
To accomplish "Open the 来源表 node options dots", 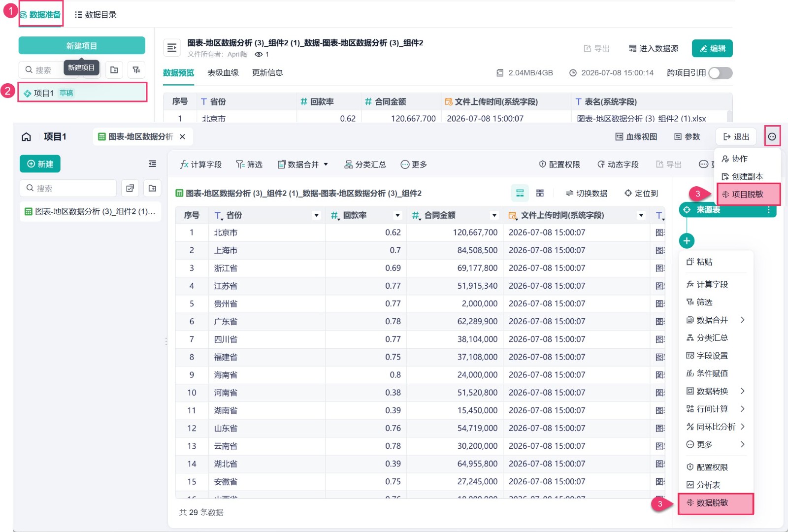I will tap(768, 210).
